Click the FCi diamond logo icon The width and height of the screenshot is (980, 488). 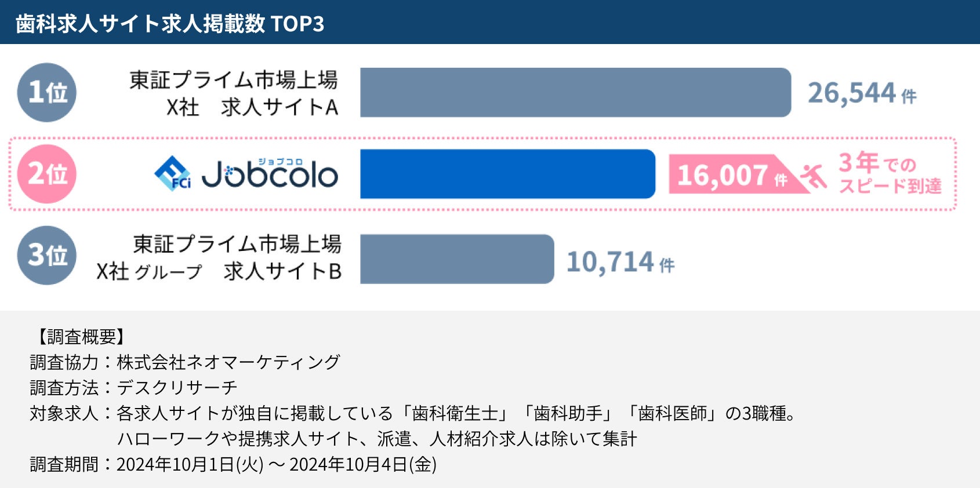tap(172, 173)
